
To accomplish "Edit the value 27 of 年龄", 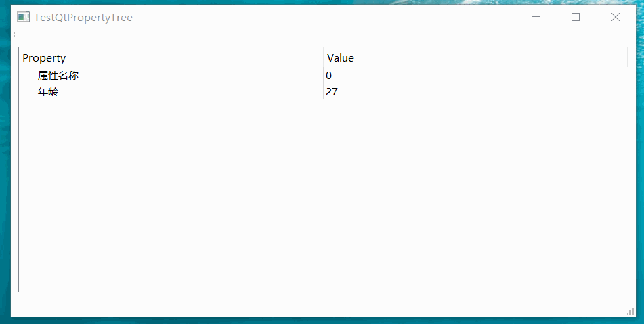I will tap(475, 91).
